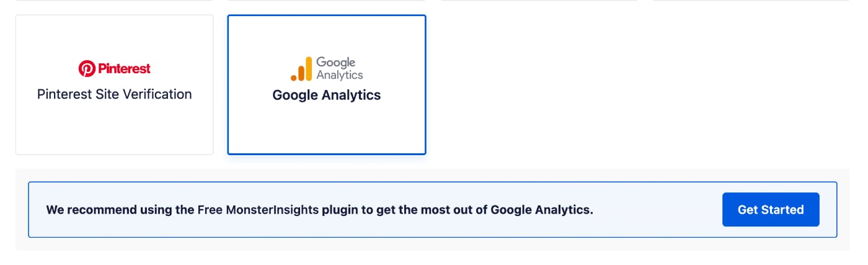
Task: Click the empty area right of the Google Analytics card
Action: [639, 85]
